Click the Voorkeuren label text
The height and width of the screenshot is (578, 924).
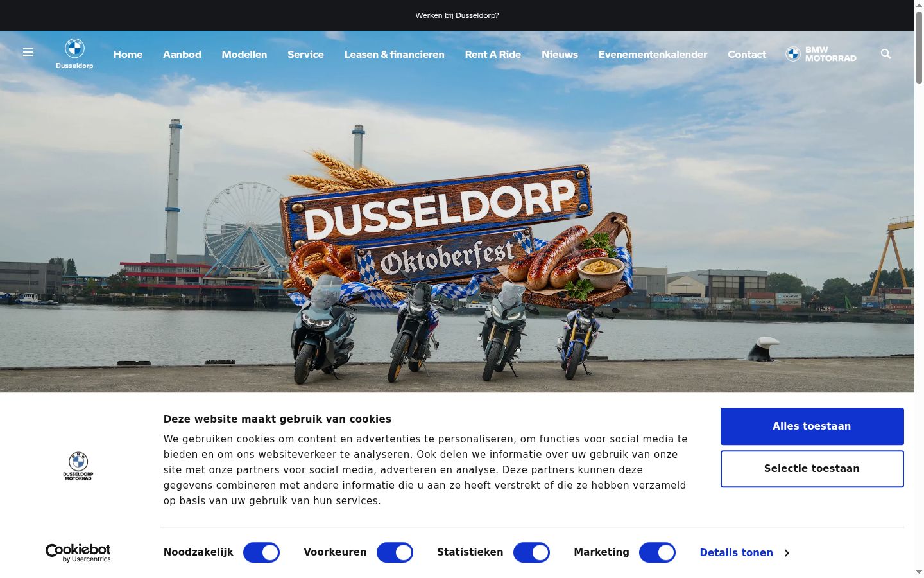[x=335, y=552]
